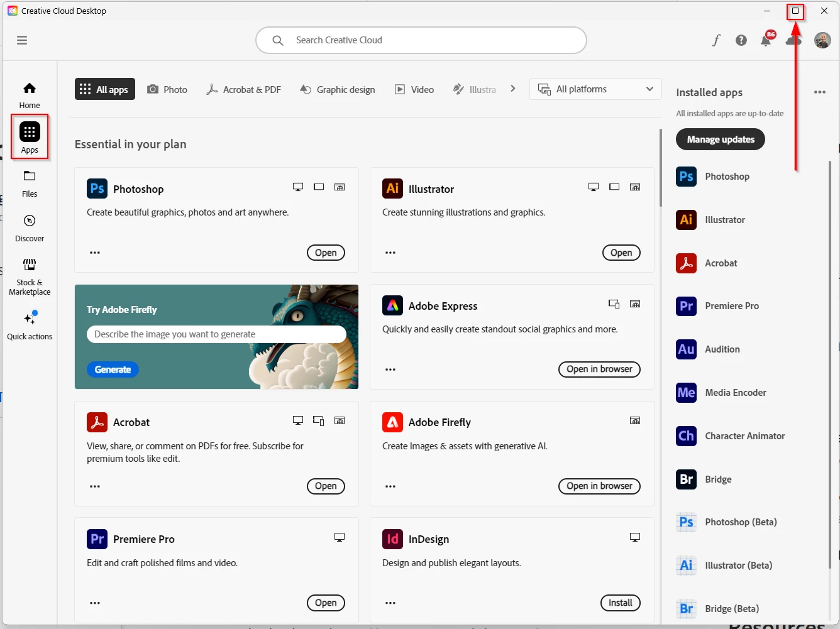The image size is (840, 629).
Task: Switch to the Photo category tab
Action: click(x=167, y=90)
